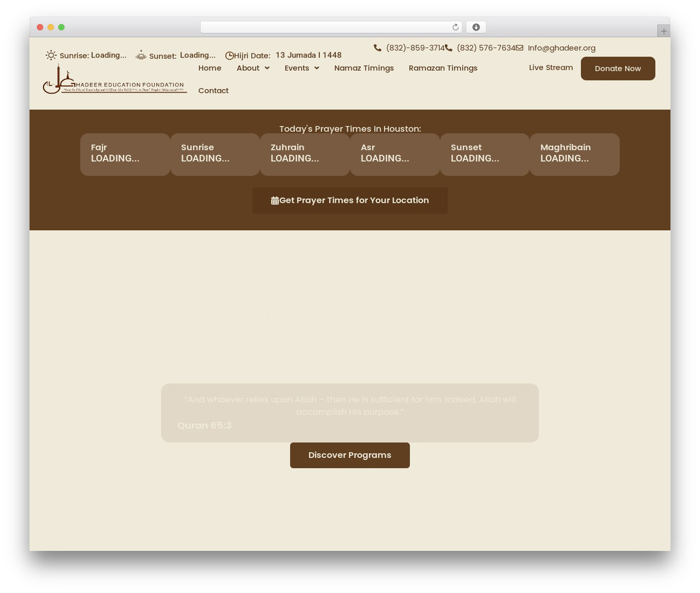This screenshot has width=700, height=593.
Task: Select the Fajr prayer time card
Action: (125, 155)
